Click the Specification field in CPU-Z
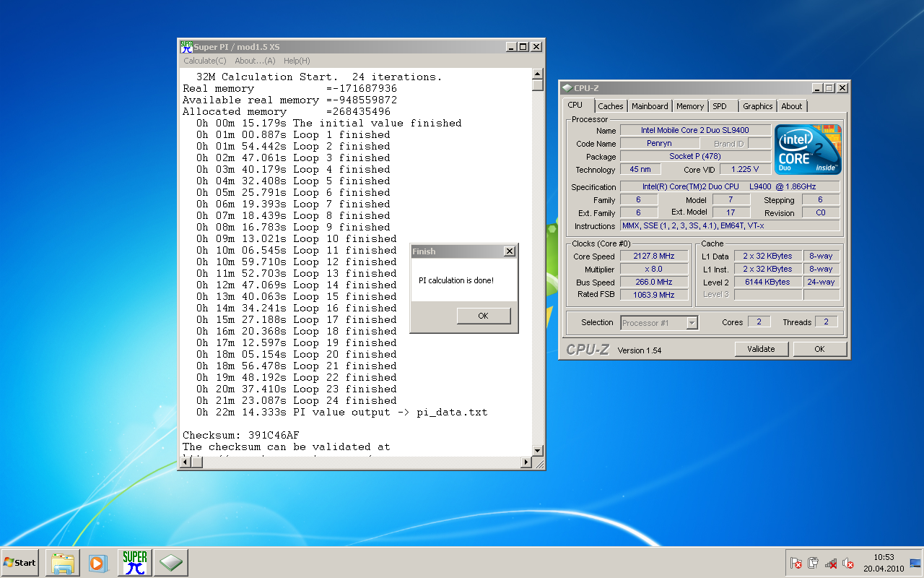This screenshot has width=924, height=578. (x=730, y=186)
